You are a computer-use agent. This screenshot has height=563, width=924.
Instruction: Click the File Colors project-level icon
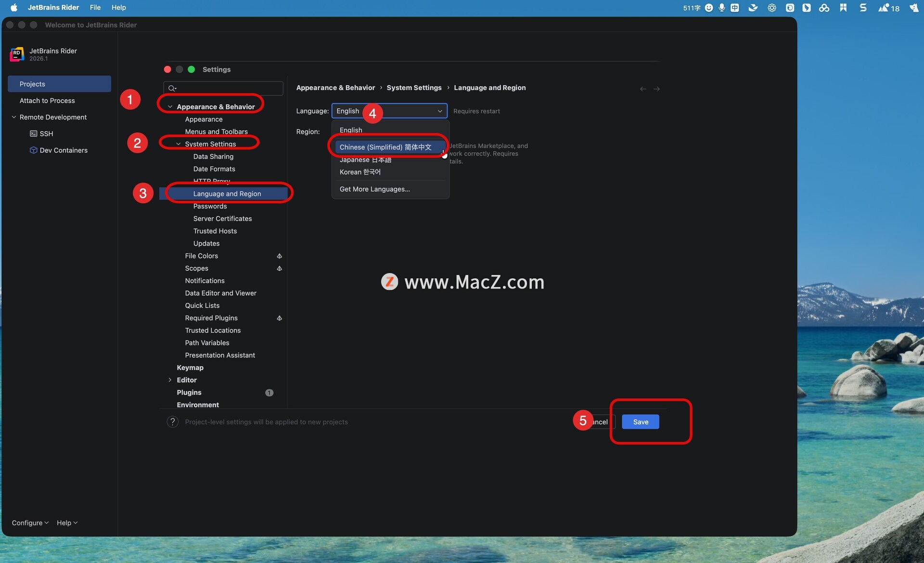[x=279, y=256]
